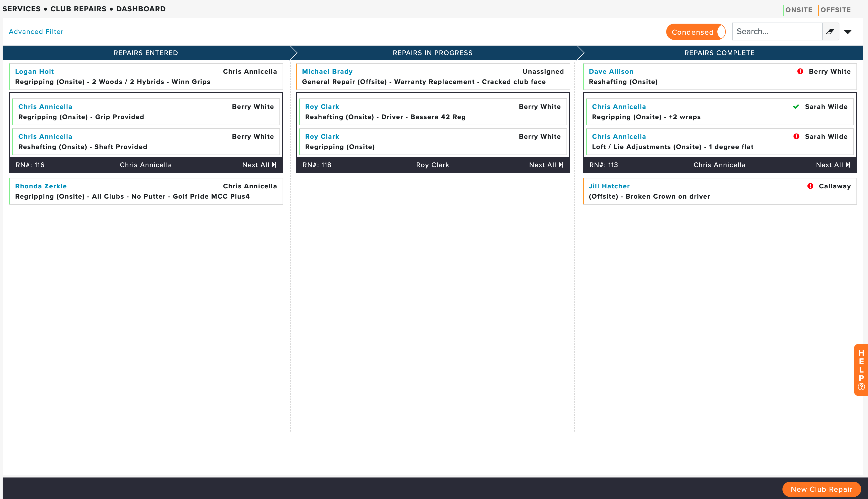Open Jill Hatcher customer link

coord(609,186)
